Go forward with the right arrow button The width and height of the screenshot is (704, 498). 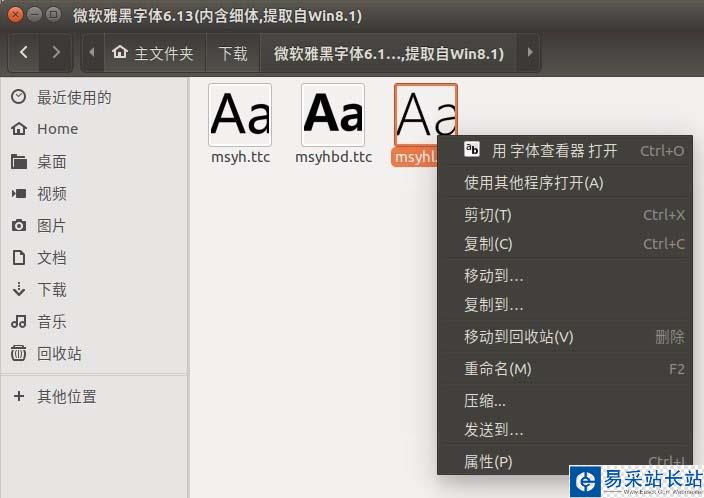(x=56, y=53)
